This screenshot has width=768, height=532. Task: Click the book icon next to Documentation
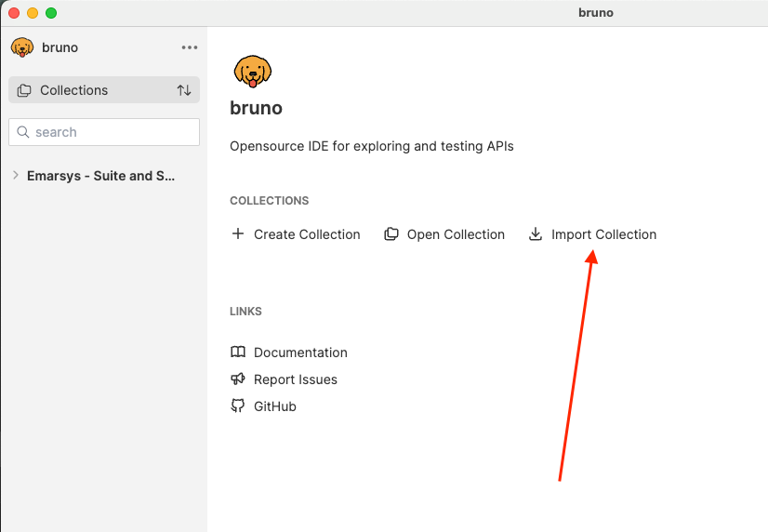coord(238,352)
